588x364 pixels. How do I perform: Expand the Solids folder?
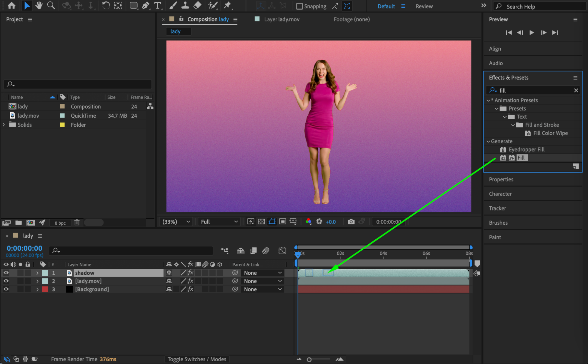4,125
